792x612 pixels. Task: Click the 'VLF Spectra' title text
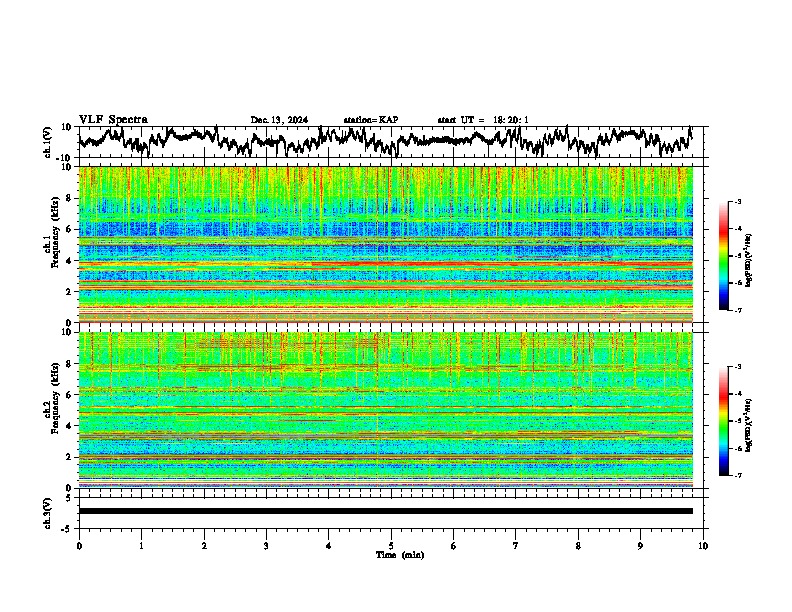(x=113, y=120)
